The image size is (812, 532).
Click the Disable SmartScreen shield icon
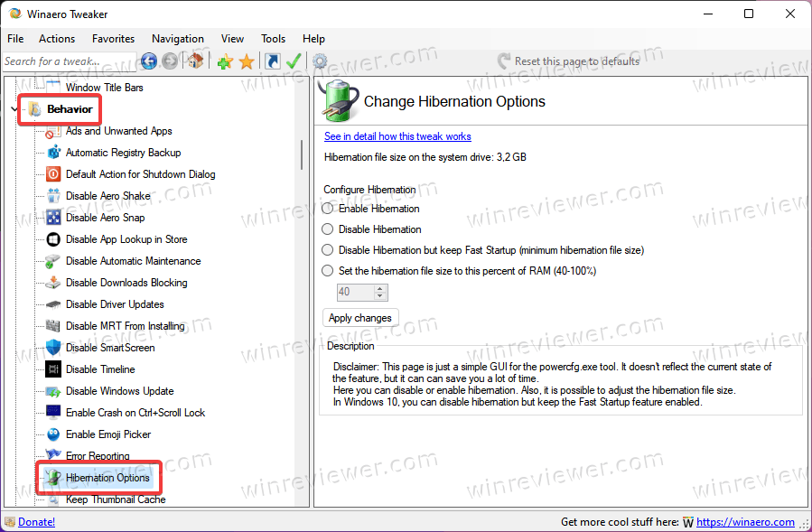click(x=53, y=348)
